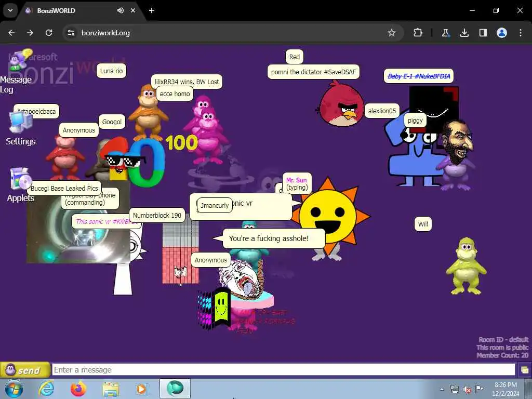Open the browser downloads icon

pyautogui.click(x=464, y=33)
